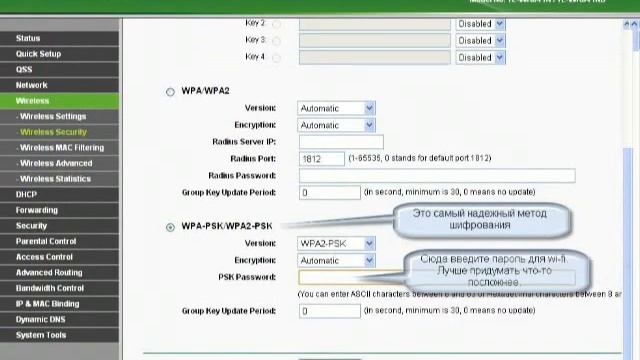
Task: Open Quick Setup in the sidebar
Action: click(60, 54)
